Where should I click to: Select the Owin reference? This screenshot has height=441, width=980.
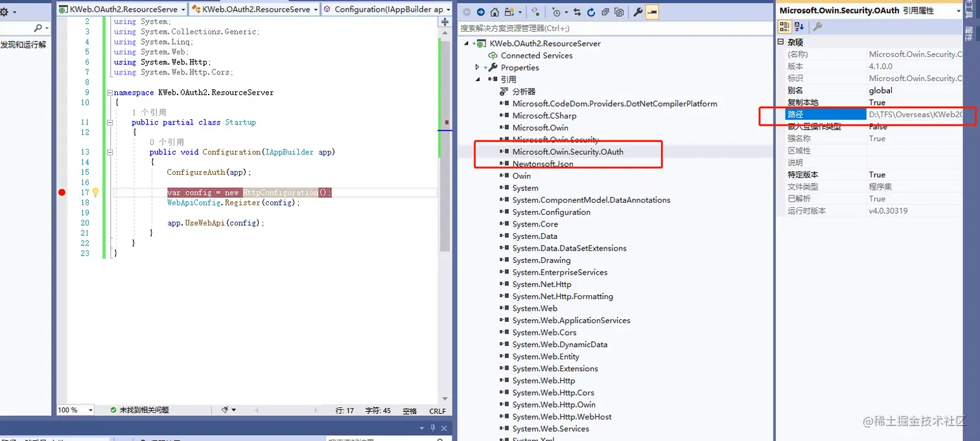click(x=521, y=176)
